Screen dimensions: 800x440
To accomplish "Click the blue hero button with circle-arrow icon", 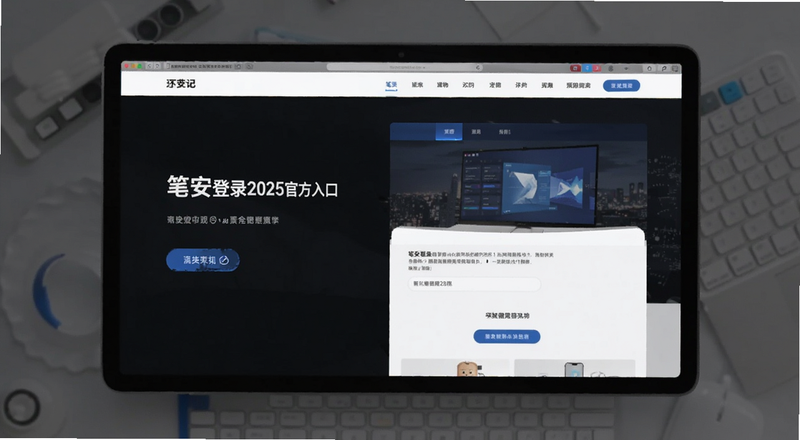I will [203, 260].
